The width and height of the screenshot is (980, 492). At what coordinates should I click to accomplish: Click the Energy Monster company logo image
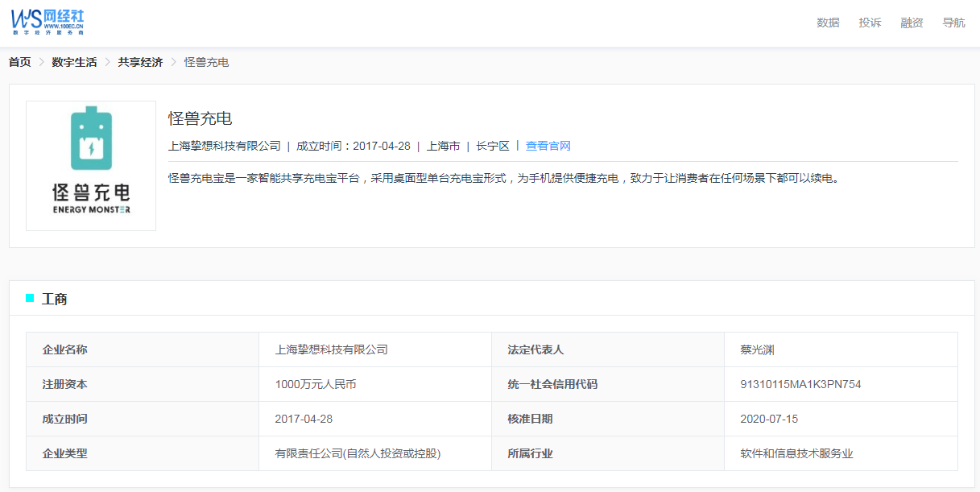coord(91,165)
